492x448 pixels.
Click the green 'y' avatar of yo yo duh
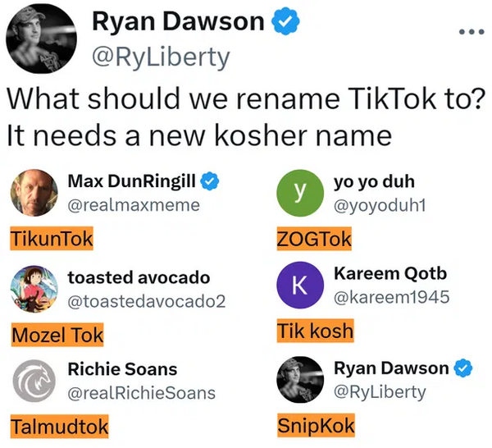tap(300, 194)
